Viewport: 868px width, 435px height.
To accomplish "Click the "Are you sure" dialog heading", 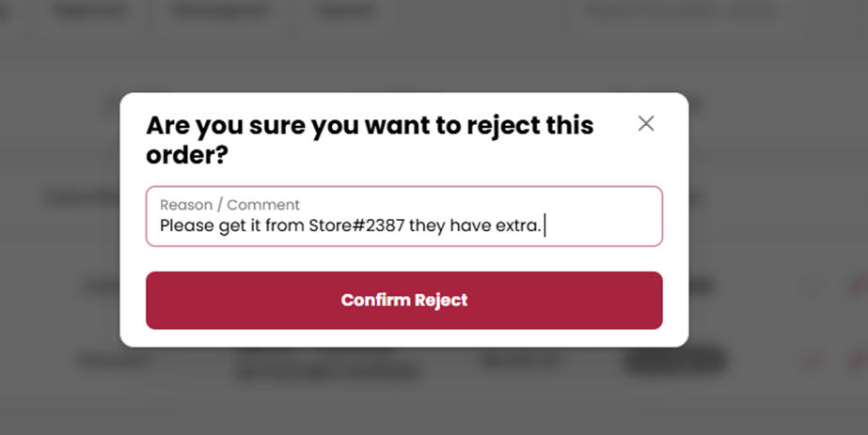I will [370, 125].
